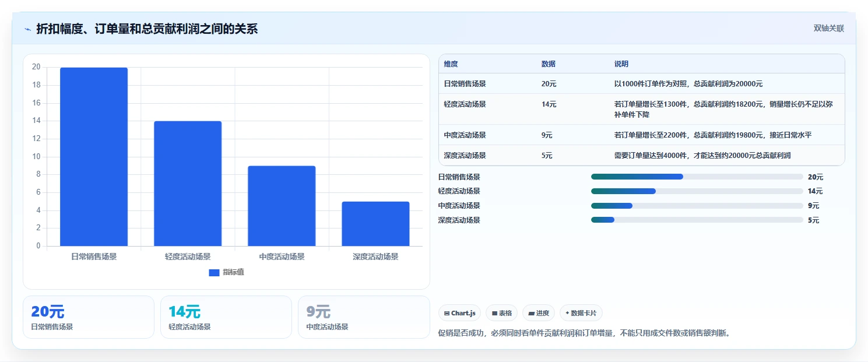Click the 表格 tag chip

point(502,313)
